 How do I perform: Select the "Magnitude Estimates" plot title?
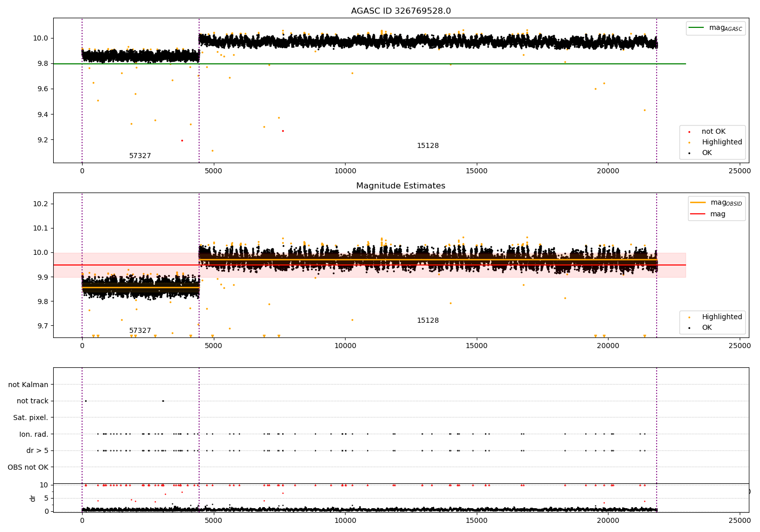click(x=401, y=186)
